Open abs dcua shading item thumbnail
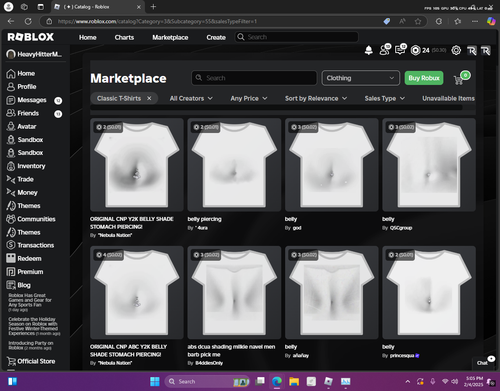500x391 pixels. point(234,293)
